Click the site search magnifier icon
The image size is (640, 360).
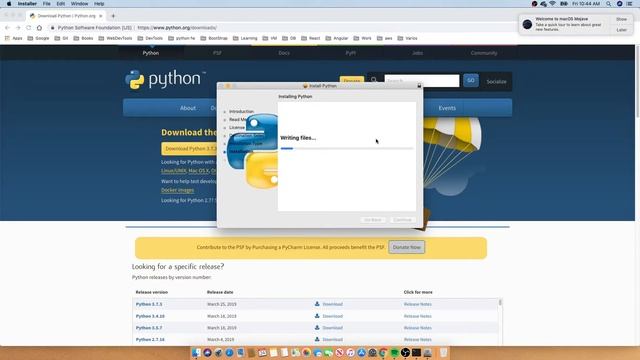coord(374,80)
